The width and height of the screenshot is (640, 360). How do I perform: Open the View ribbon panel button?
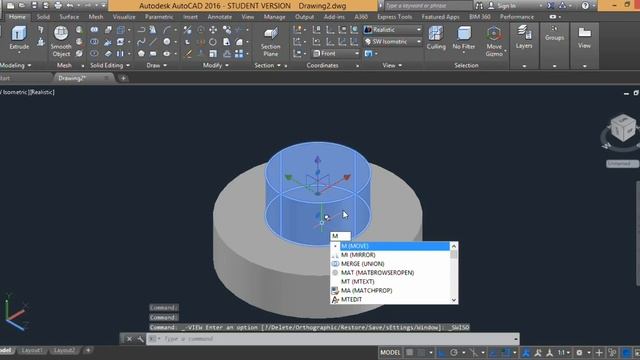pos(584,38)
